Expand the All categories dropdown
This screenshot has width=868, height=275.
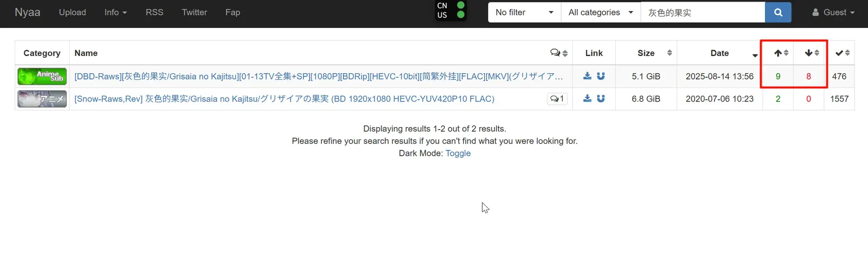tap(601, 12)
